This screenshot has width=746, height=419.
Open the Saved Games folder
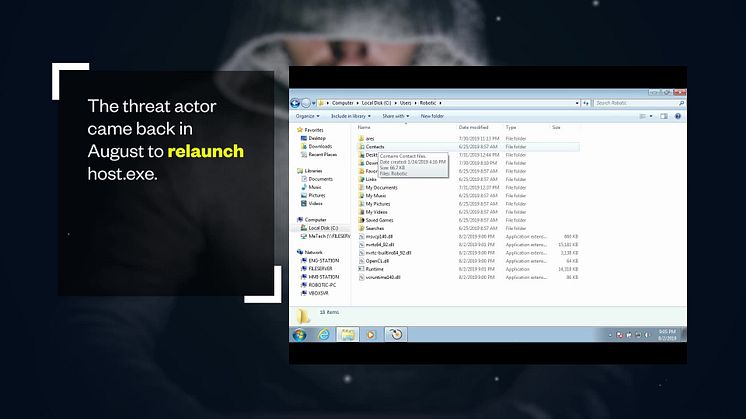coord(380,220)
